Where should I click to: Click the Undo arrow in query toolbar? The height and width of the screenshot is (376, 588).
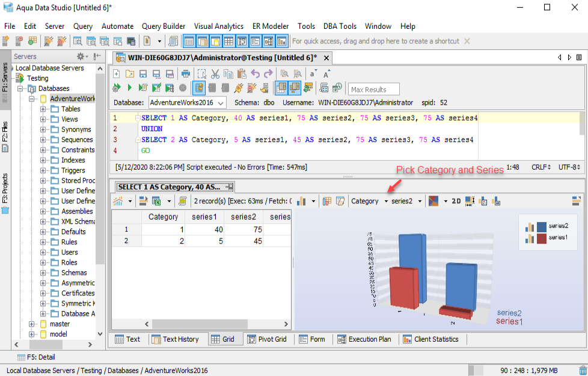coord(256,74)
